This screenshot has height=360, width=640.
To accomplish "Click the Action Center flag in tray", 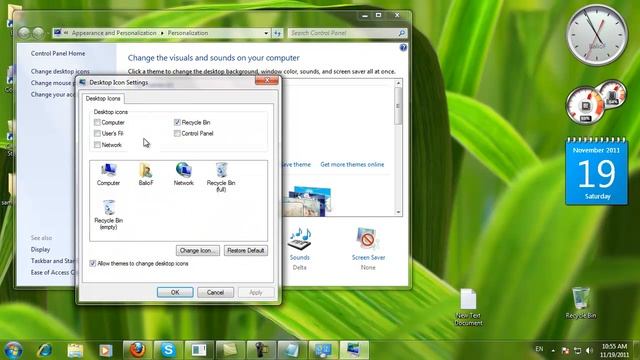I will pos(565,351).
